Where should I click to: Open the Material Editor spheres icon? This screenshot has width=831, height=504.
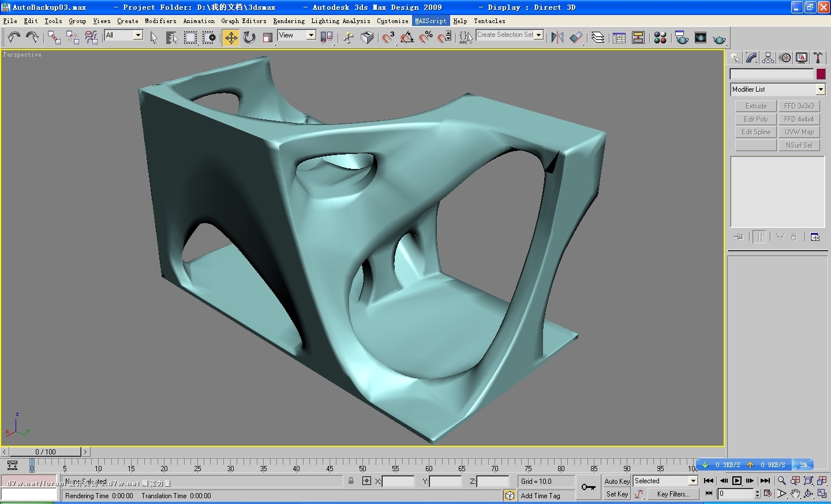[660, 37]
